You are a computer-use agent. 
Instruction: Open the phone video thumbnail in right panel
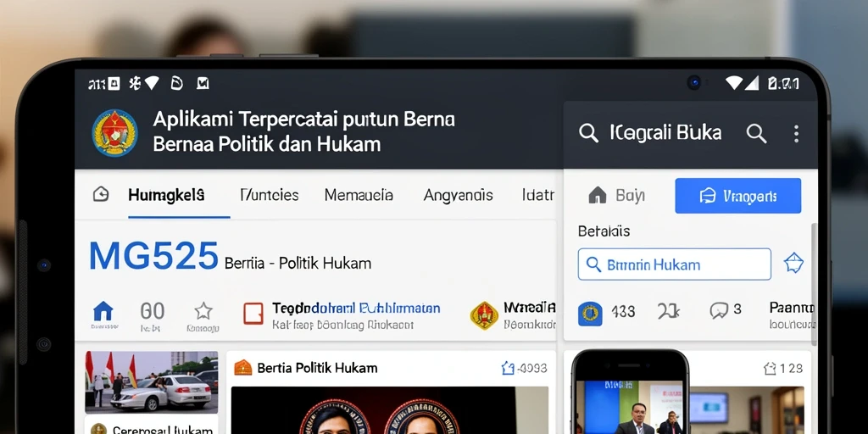click(630, 392)
